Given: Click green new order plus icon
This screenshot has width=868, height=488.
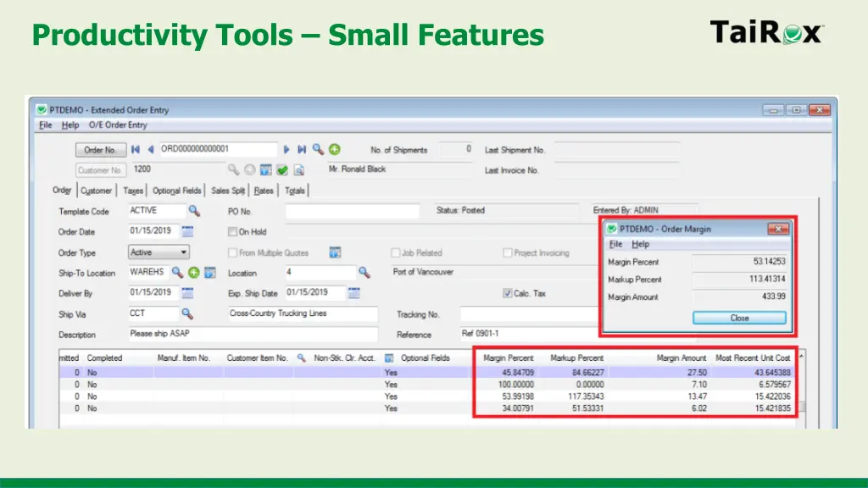Looking at the screenshot, I should point(334,149).
